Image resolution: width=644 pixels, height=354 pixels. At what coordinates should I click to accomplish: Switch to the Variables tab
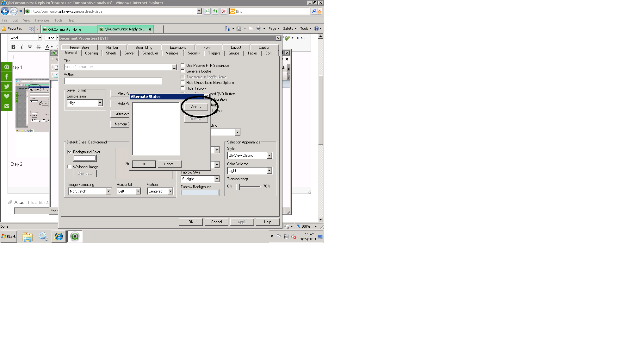coord(173,53)
